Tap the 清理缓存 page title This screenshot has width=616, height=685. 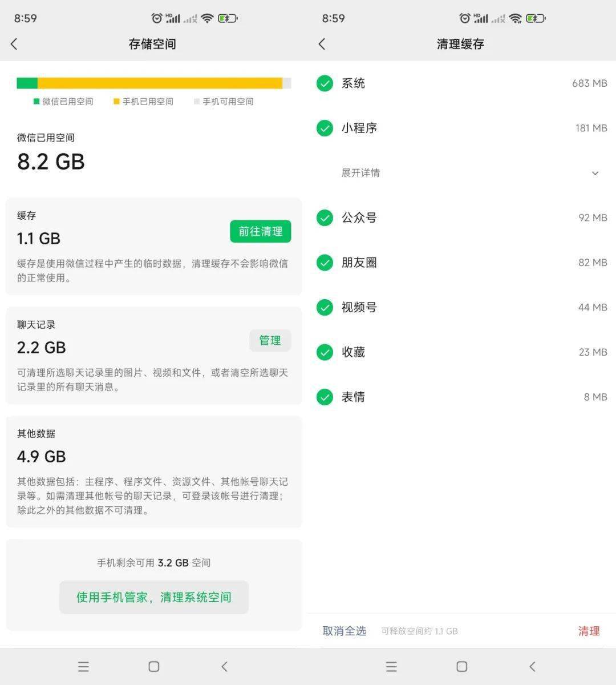coord(460,44)
